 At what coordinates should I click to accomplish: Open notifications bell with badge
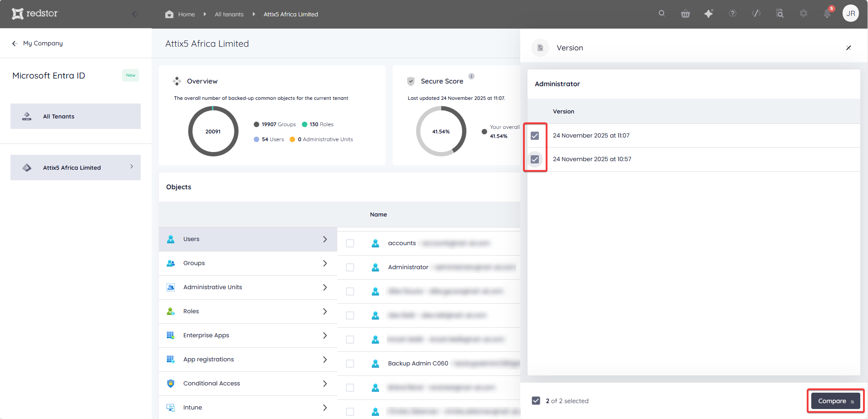coord(828,13)
